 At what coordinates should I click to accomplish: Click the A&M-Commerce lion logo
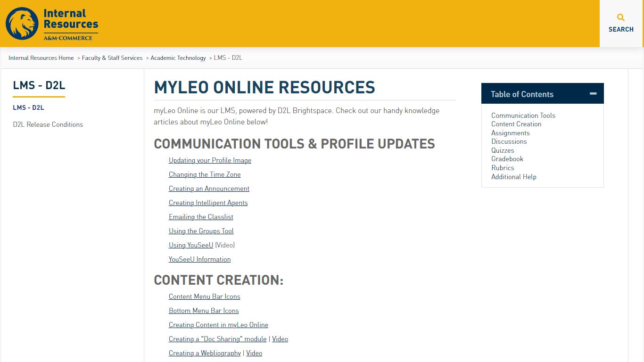point(52,24)
